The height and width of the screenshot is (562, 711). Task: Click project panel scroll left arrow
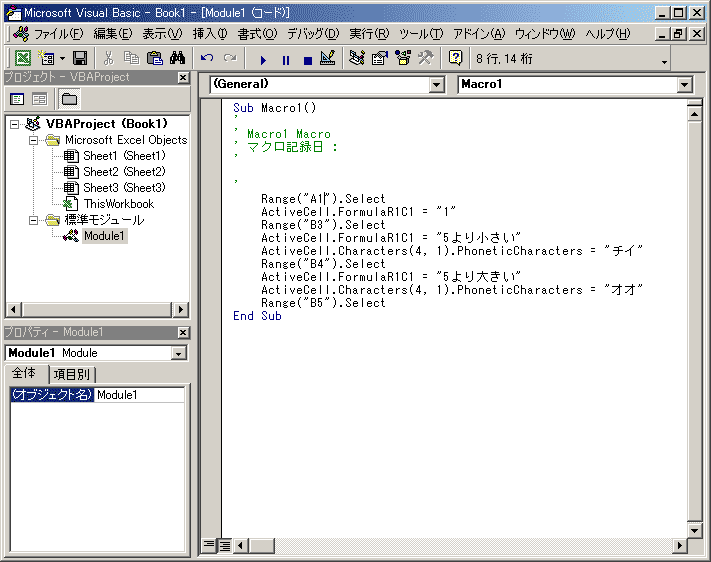coord(14,310)
